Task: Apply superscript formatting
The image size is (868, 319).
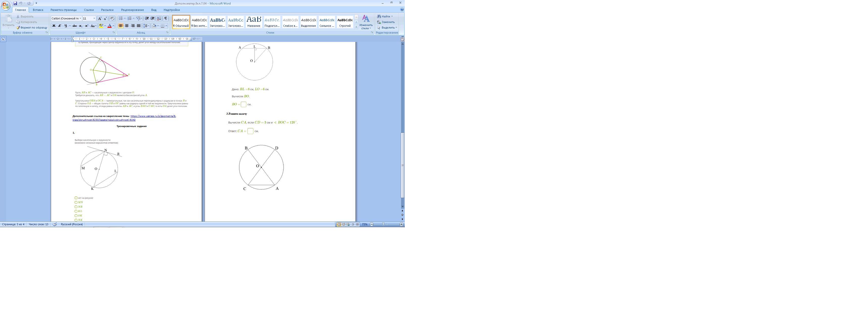Action: [x=86, y=26]
